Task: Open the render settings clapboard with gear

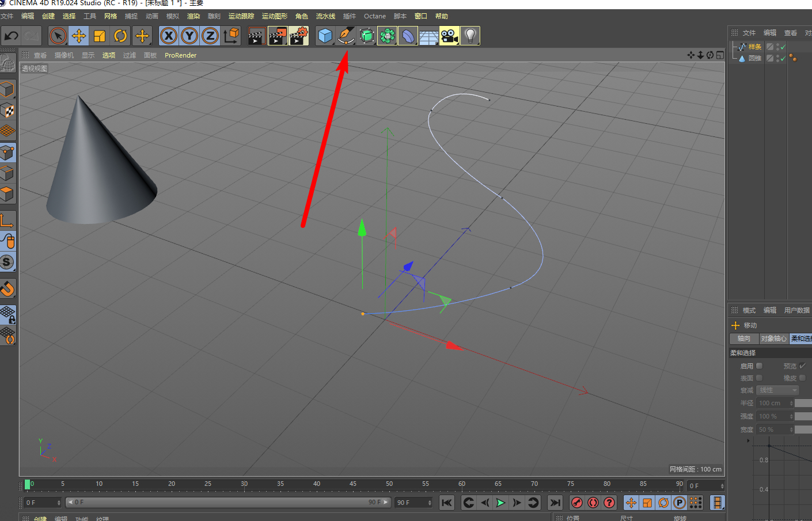Action: click(298, 36)
